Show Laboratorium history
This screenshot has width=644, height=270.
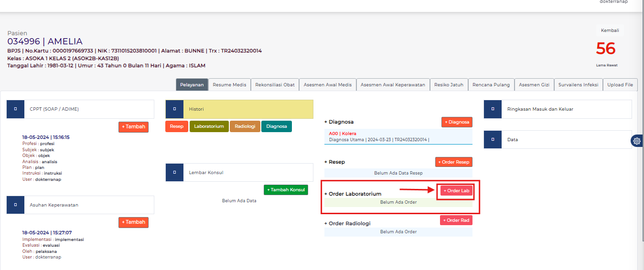click(x=209, y=126)
